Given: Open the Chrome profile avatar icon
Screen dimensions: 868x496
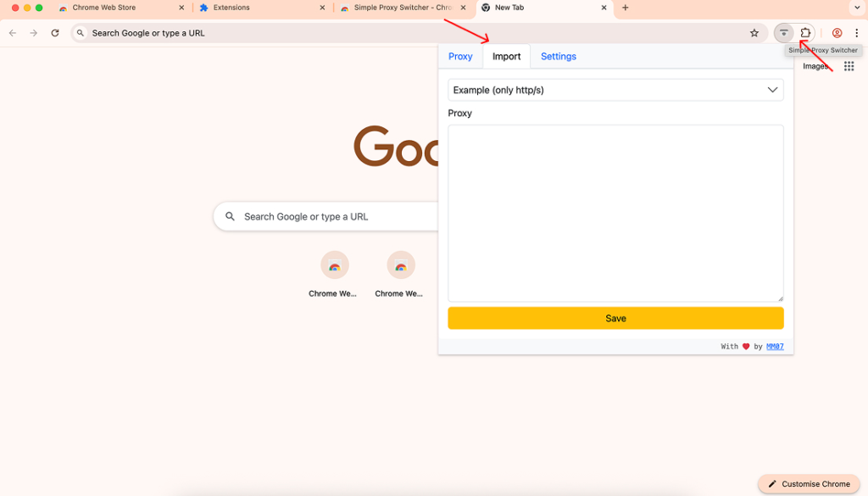Looking at the screenshot, I should click(x=837, y=33).
